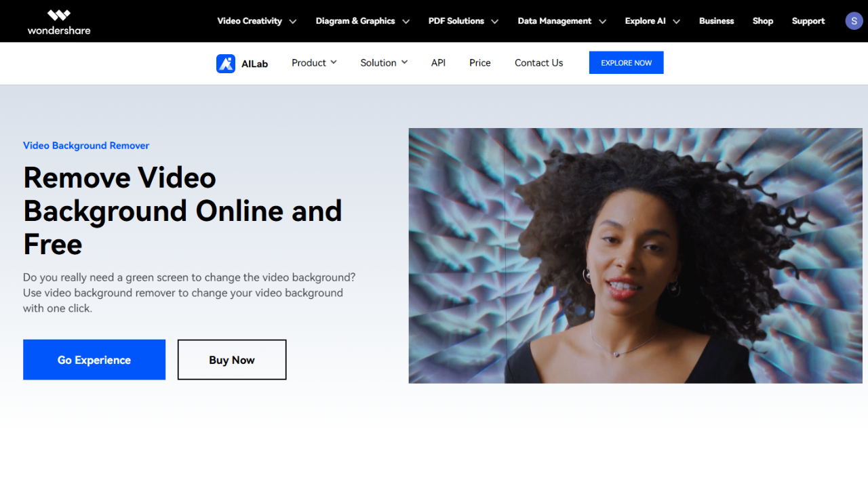Click the Wondershare logo
Screen dimensions: 868x488
click(58, 21)
